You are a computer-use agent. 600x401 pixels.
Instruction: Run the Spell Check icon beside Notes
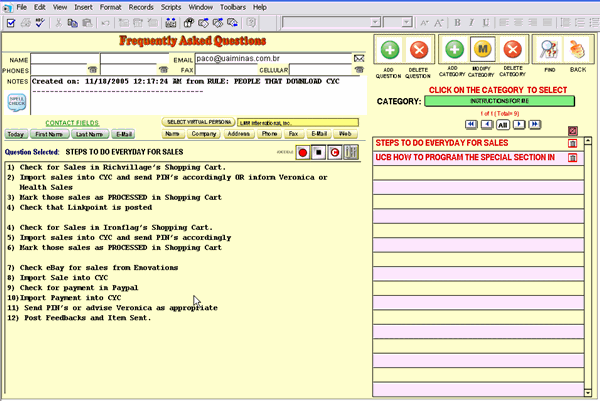point(17,102)
